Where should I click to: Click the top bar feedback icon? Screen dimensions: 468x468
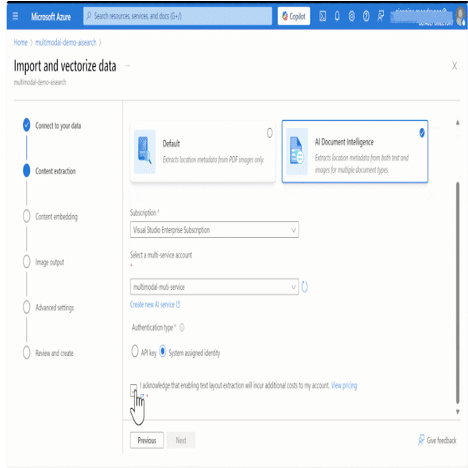(380, 16)
